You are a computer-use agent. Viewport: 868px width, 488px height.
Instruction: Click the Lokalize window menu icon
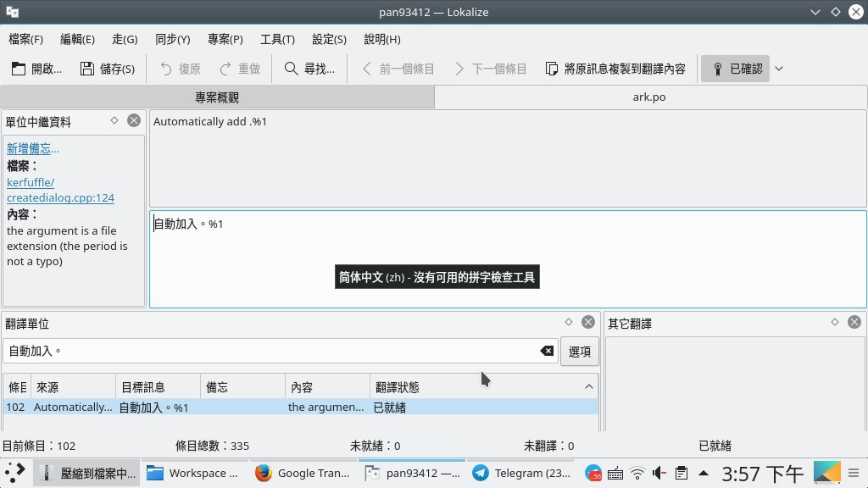(12, 12)
